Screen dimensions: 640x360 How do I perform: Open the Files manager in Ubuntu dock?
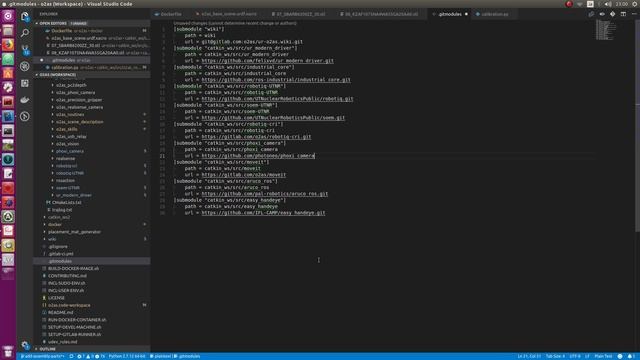click(x=8, y=31)
